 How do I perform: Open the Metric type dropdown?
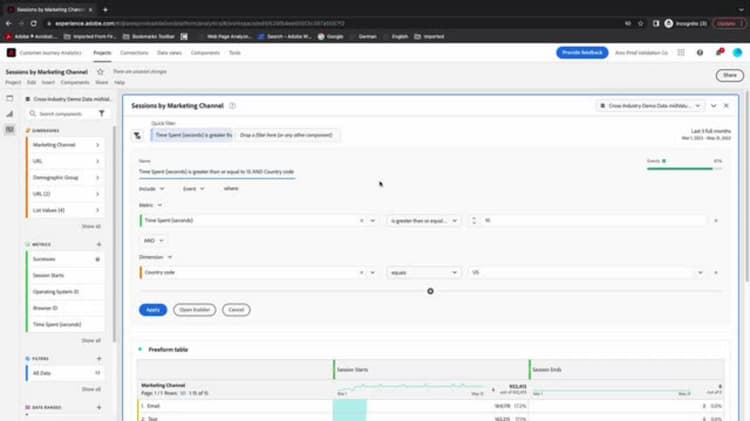tap(151, 205)
